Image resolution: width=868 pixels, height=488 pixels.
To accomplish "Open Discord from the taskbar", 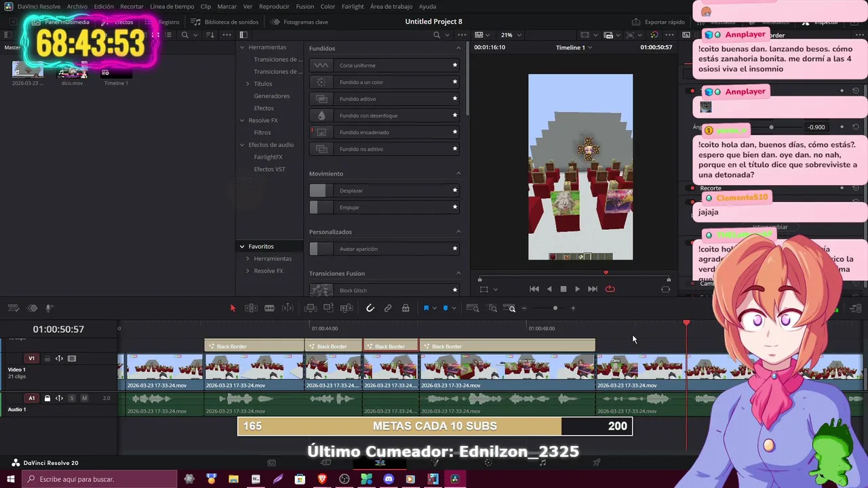I will pyautogui.click(x=389, y=479).
